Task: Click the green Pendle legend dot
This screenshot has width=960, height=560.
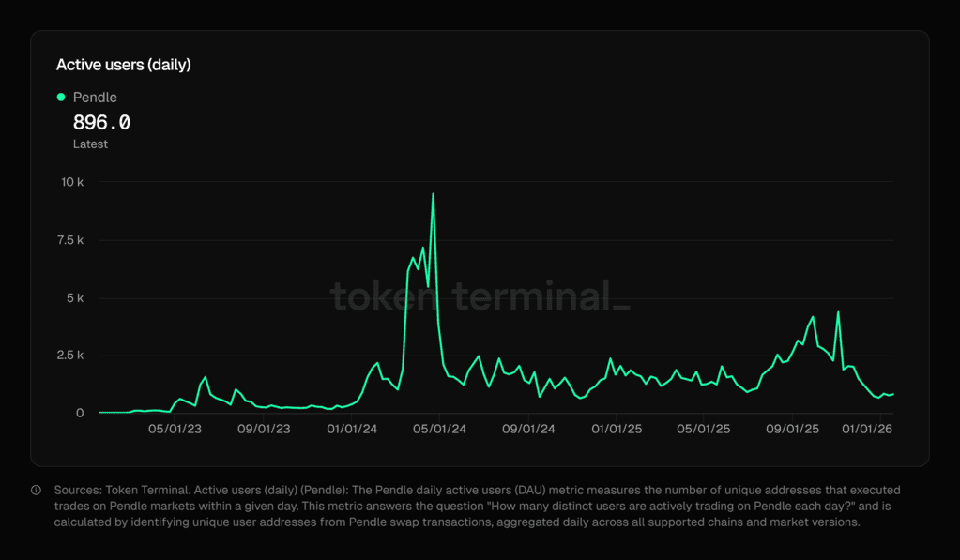Action: [61, 98]
